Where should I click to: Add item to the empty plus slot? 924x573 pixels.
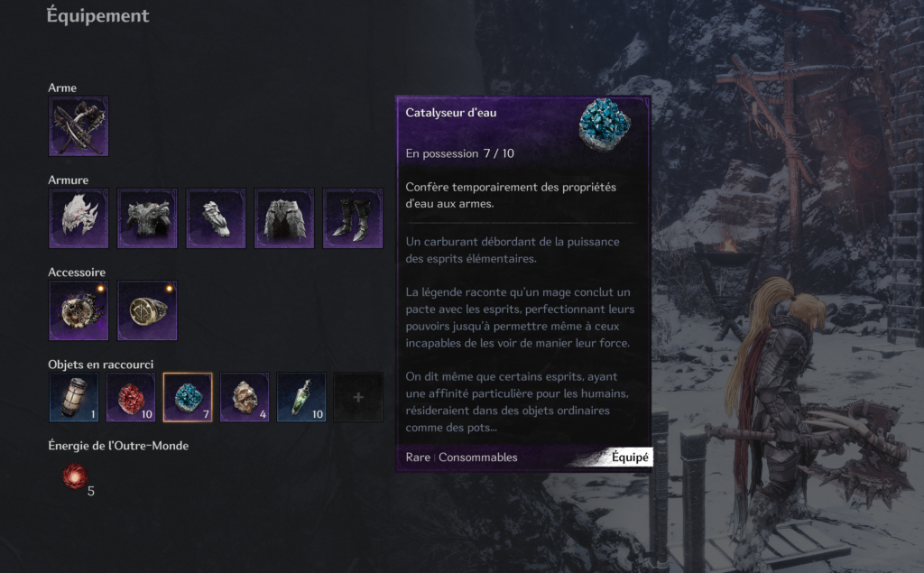pos(358,397)
